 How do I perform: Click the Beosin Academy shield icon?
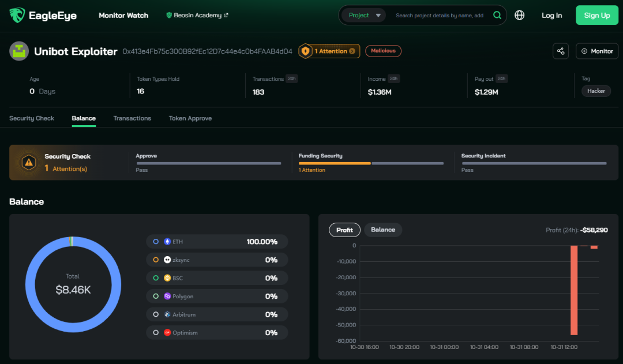tap(169, 15)
